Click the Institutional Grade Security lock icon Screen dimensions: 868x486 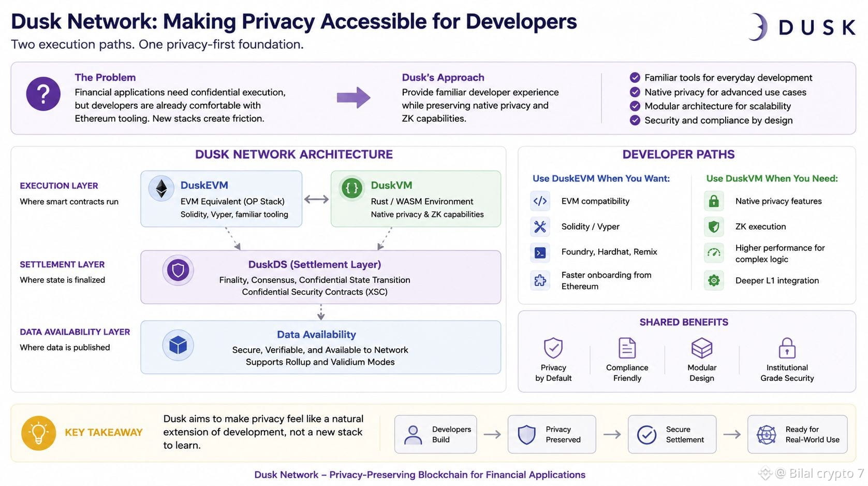787,348
